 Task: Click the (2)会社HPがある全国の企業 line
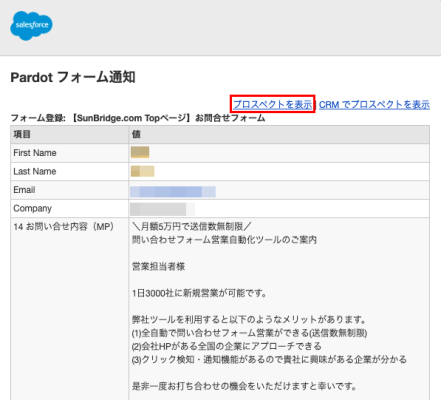[x=227, y=346]
